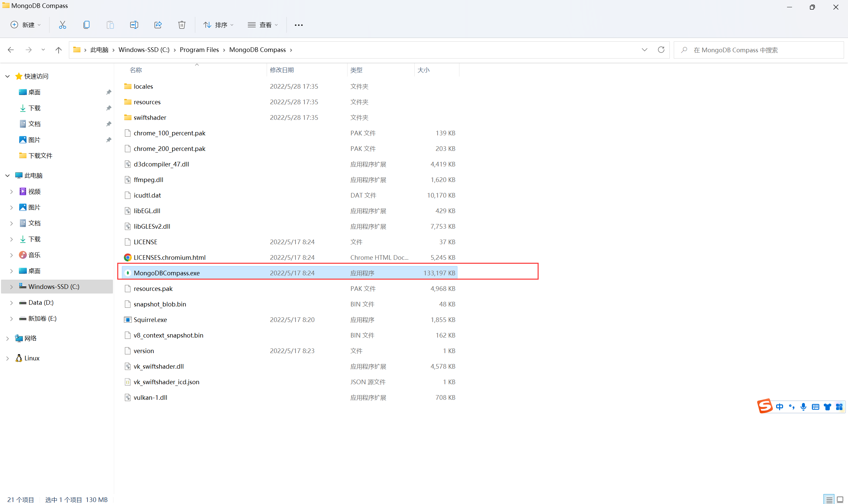
Task: Switch to large thumbnails view in status bar
Action: [x=840, y=500]
